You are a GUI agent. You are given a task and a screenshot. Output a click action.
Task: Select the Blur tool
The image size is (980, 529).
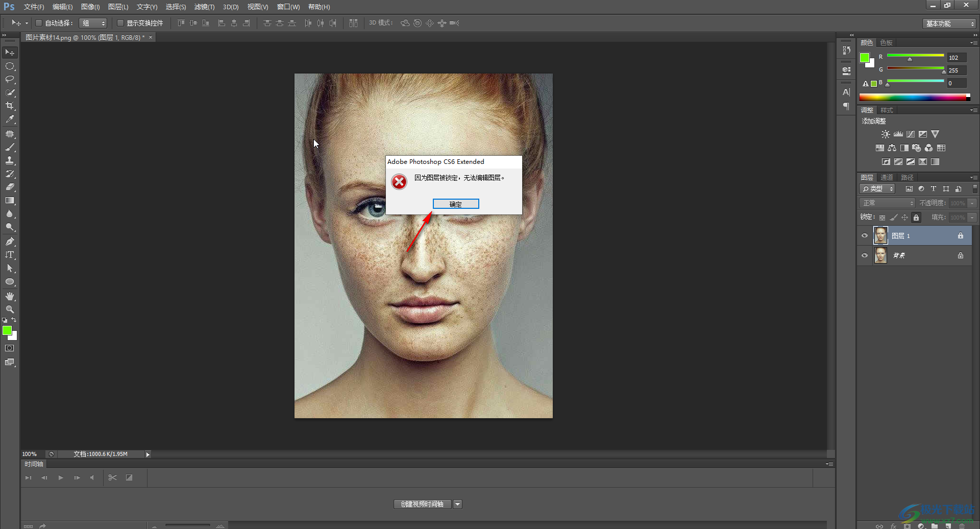click(x=10, y=214)
